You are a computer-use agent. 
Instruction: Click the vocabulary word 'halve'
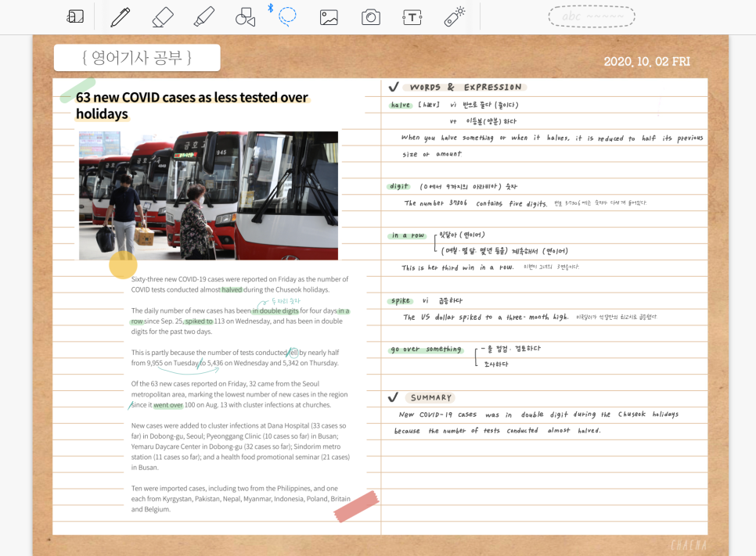coord(400,105)
